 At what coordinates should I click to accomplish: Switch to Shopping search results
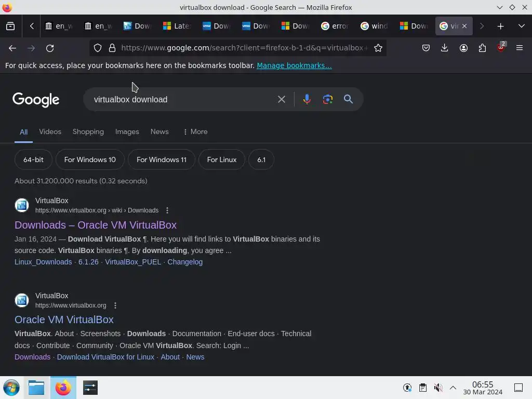pos(88,131)
